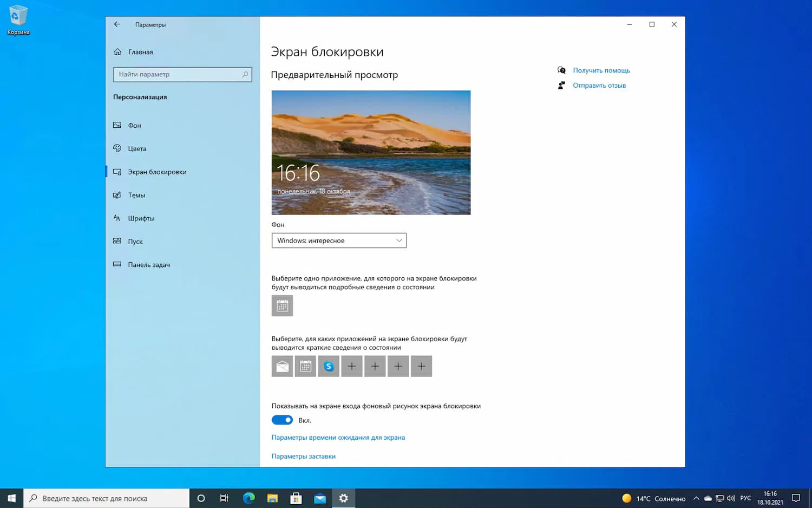Focus the Найти параметр search field

[x=182, y=74]
